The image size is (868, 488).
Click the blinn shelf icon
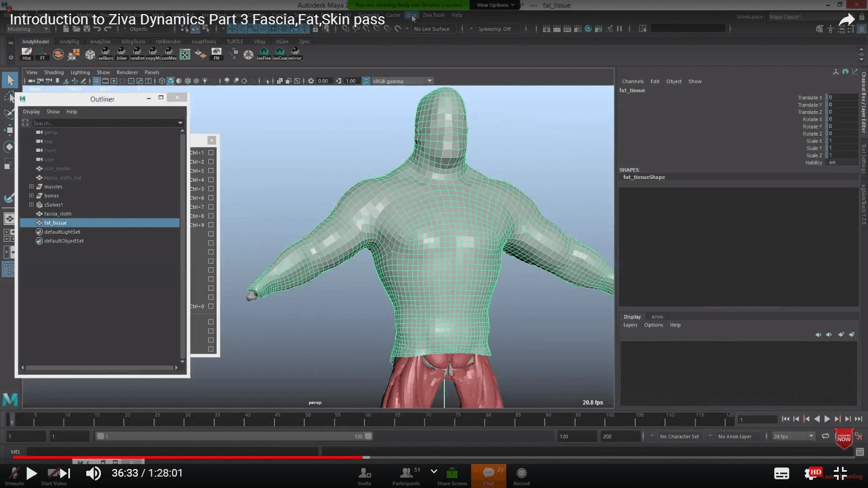click(122, 53)
